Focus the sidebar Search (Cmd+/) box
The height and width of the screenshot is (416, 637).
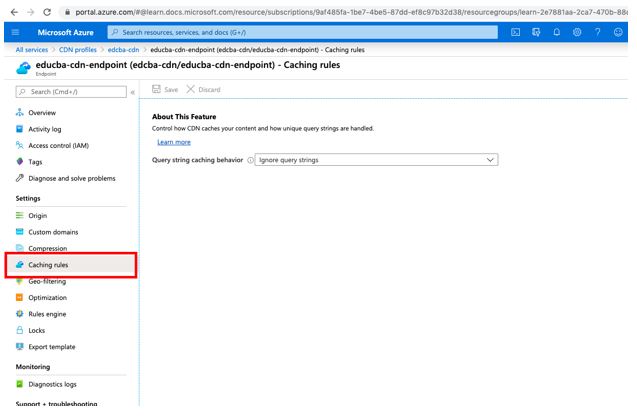71,92
